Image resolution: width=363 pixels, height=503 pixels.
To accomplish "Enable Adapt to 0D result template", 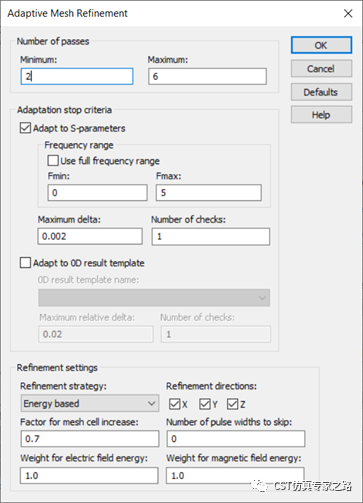I will 25,263.
